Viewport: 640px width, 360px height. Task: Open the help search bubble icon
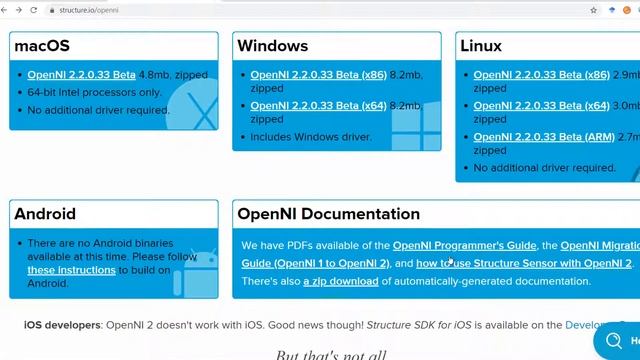(x=614, y=340)
